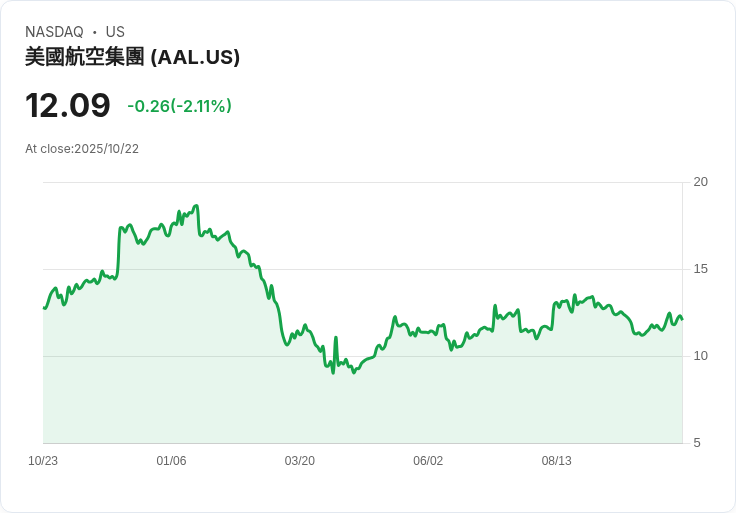
Task: Click the 03/20 date axis label
Action: (299, 461)
